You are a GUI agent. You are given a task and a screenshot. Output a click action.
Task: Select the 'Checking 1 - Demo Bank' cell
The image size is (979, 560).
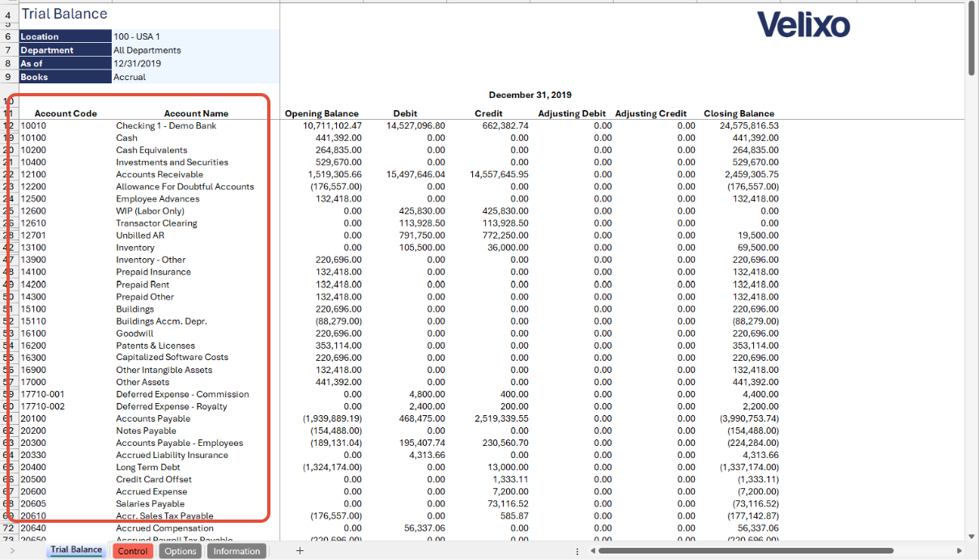[166, 125]
